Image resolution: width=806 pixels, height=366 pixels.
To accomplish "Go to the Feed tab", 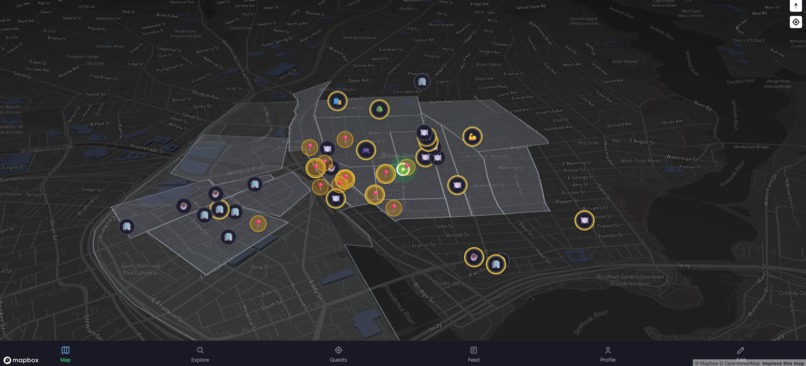I will point(473,354).
